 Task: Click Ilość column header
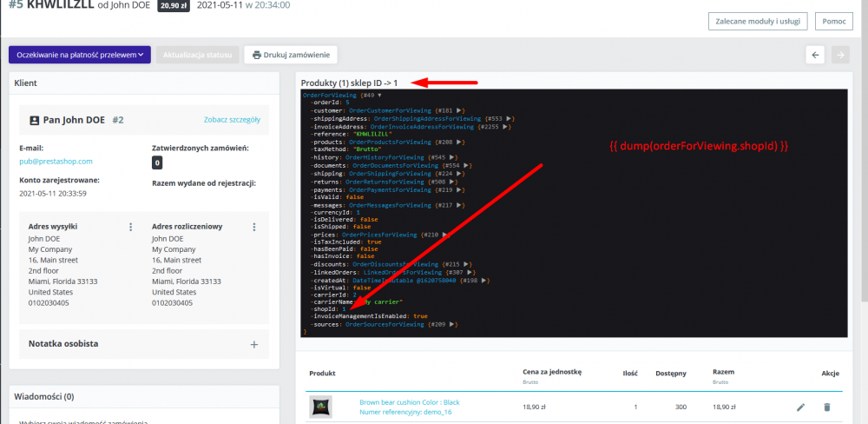click(x=630, y=374)
